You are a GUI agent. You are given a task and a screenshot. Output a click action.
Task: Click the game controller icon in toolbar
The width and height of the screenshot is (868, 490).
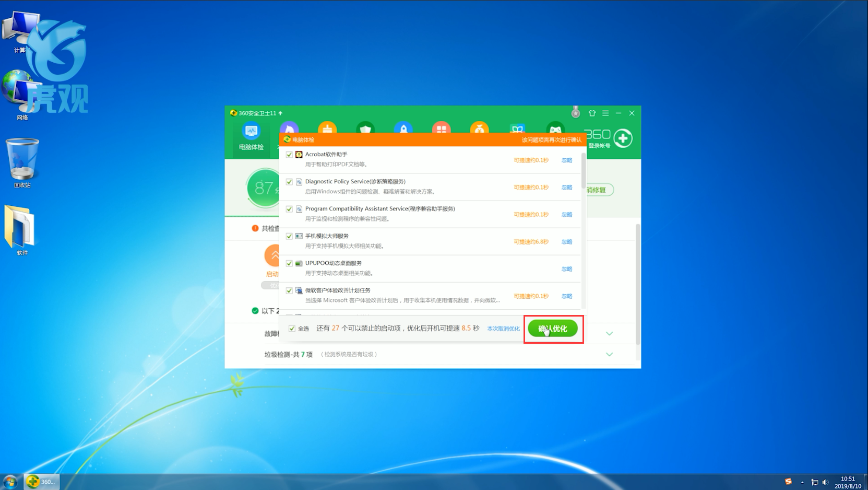pos(555,128)
